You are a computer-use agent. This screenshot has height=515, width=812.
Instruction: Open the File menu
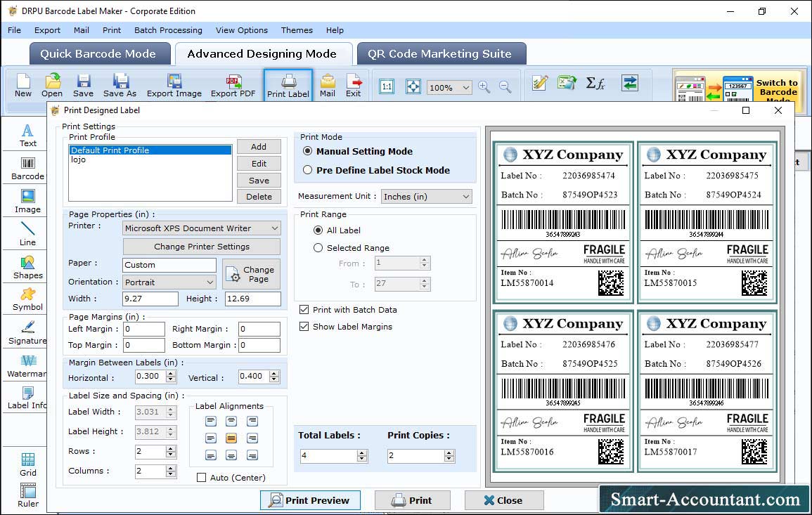click(x=15, y=30)
